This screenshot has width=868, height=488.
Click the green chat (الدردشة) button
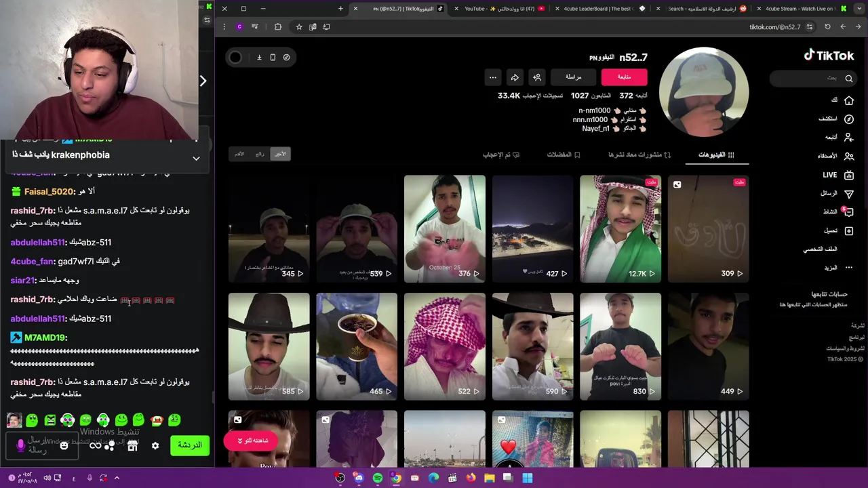click(190, 445)
